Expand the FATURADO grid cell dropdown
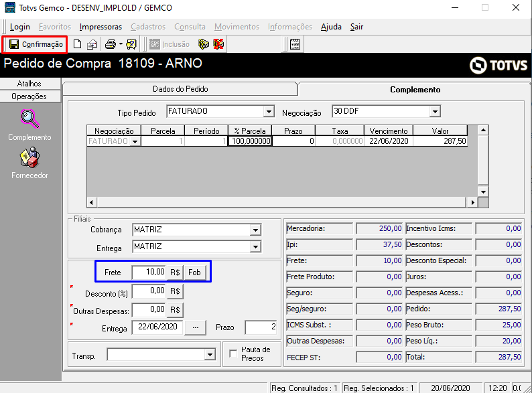This screenshot has width=532, height=393. pyautogui.click(x=135, y=141)
